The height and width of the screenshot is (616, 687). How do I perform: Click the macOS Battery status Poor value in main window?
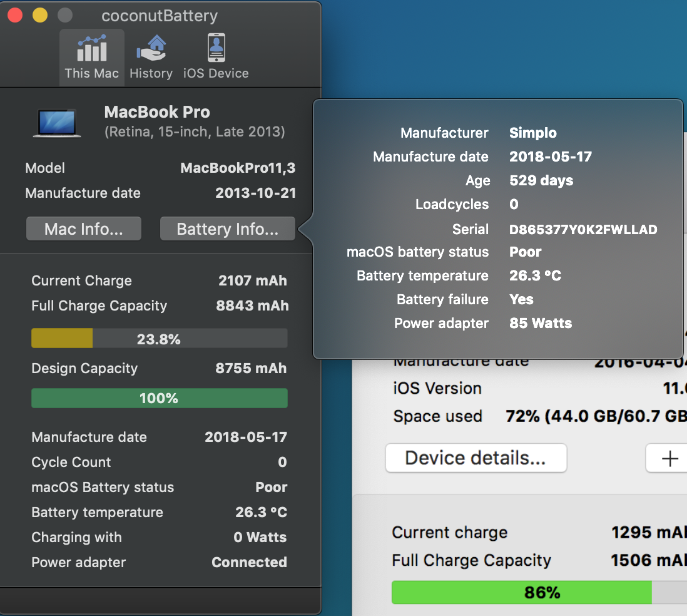pyautogui.click(x=271, y=487)
